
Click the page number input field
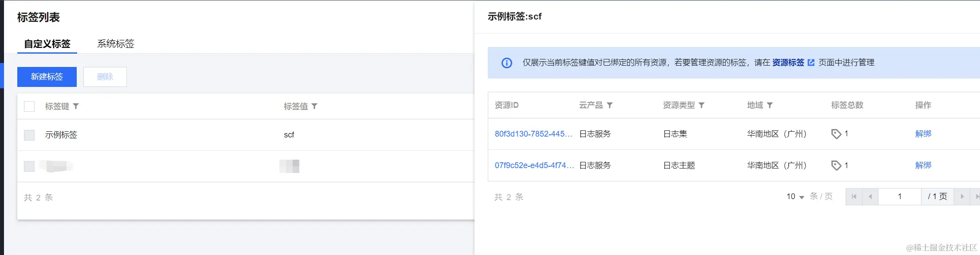coord(900,196)
